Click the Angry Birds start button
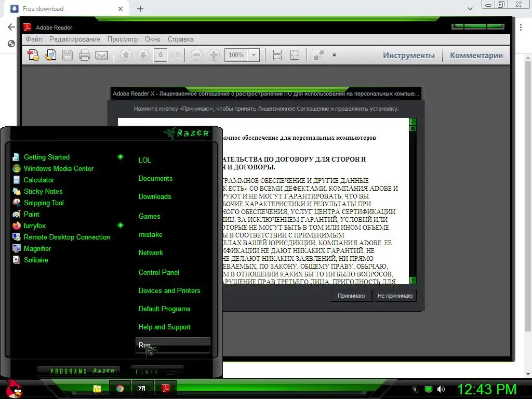This screenshot has height=399, width=532. coord(14,389)
